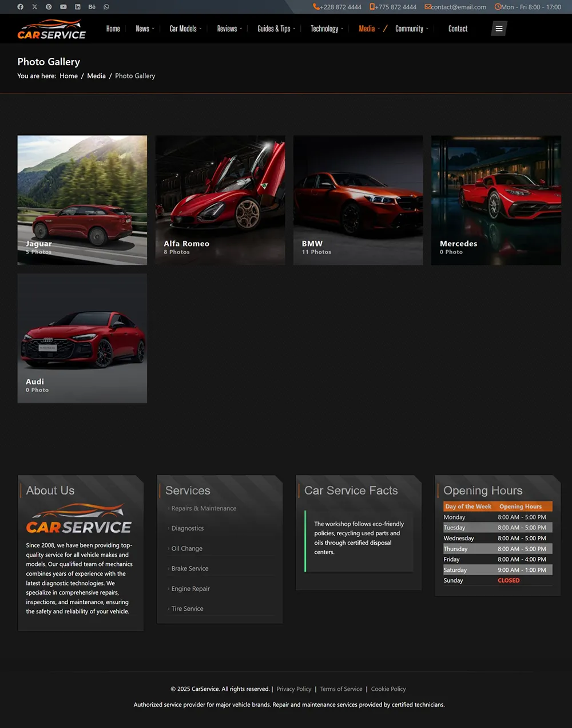
Task: Open the hamburger menu button
Action: click(x=499, y=29)
